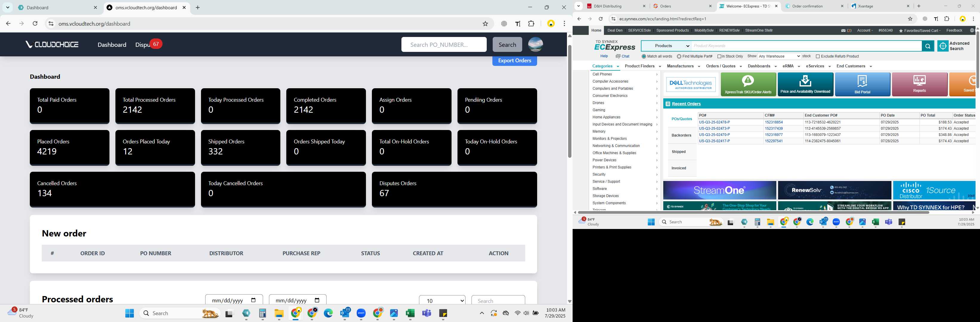980x322 pixels.
Task: Open XpressTrak SKU/Order Alerts tile
Action: [748, 84]
